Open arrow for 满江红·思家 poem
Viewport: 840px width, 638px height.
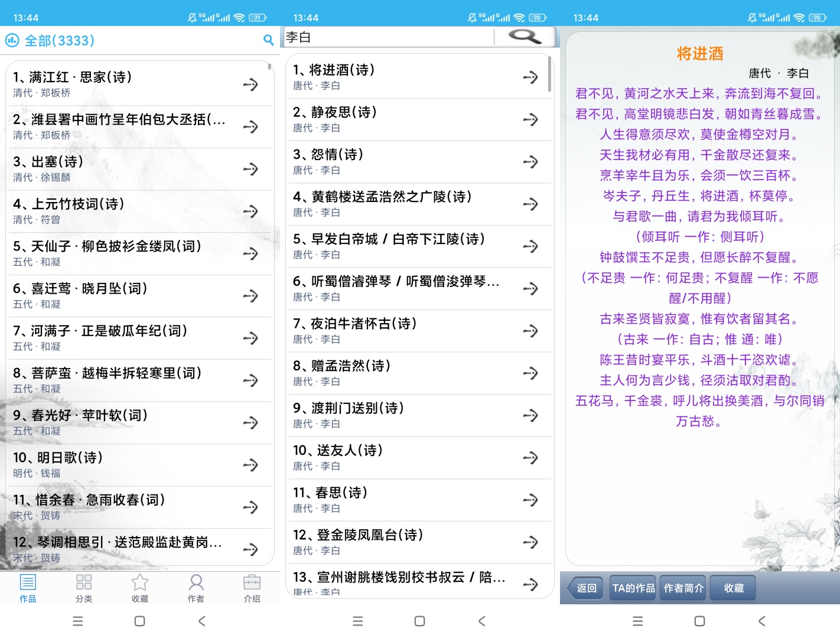tap(250, 84)
